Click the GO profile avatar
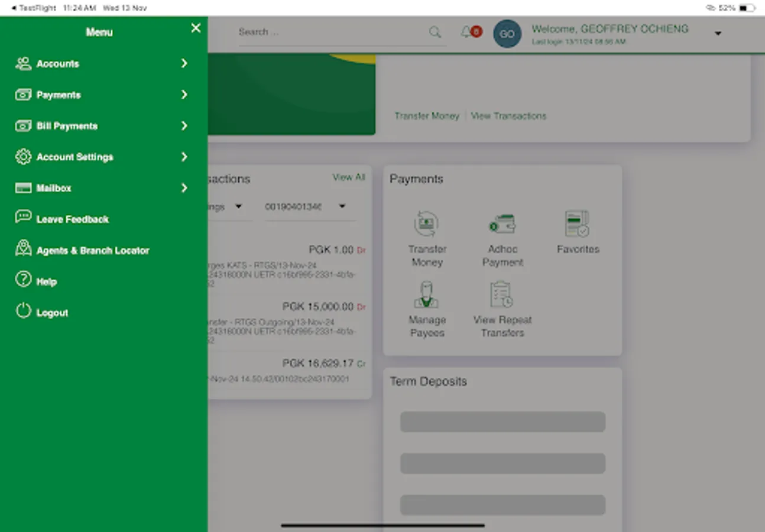The width and height of the screenshot is (765, 532). click(507, 34)
